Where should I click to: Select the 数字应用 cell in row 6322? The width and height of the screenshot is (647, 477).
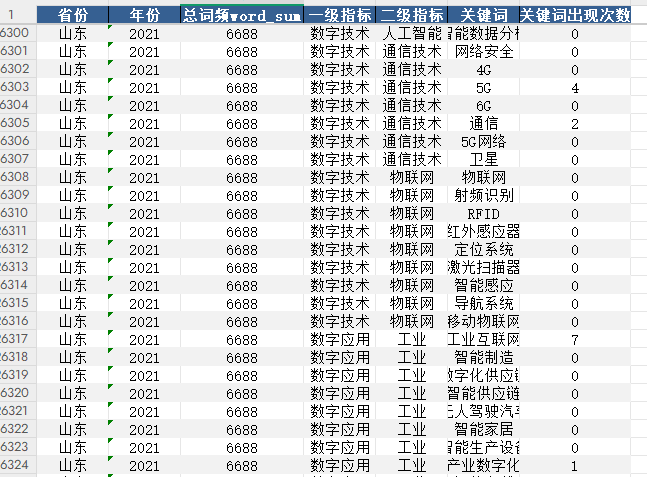click(x=340, y=430)
